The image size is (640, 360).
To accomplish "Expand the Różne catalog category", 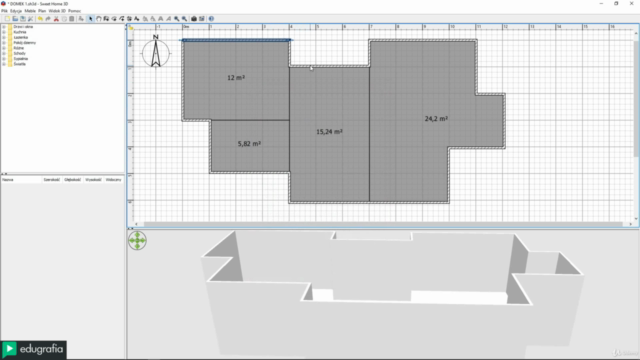I will pyautogui.click(x=4, y=48).
